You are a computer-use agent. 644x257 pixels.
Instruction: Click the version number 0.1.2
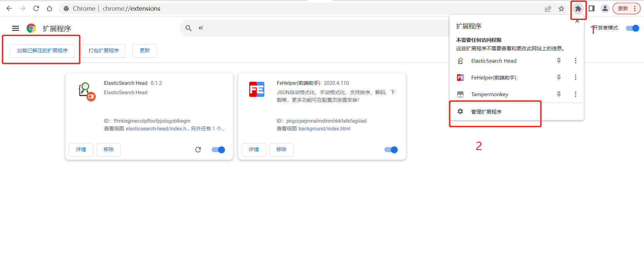coord(156,83)
